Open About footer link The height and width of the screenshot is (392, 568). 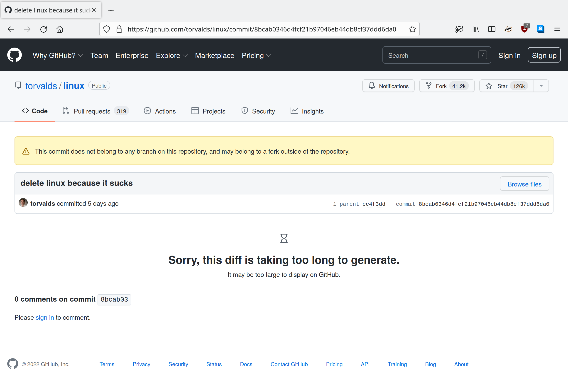461,364
